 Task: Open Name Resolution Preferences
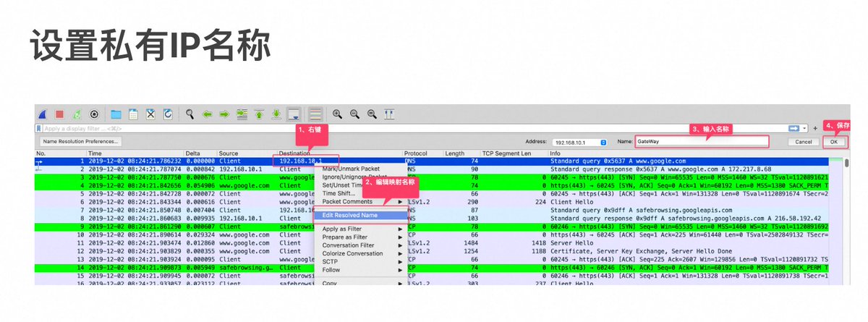[80, 142]
